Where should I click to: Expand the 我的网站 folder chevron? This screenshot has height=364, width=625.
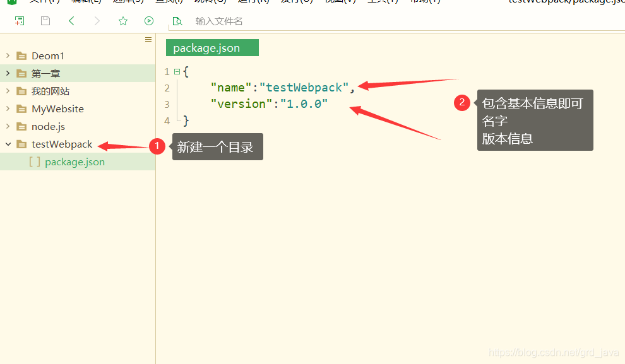click(x=8, y=91)
